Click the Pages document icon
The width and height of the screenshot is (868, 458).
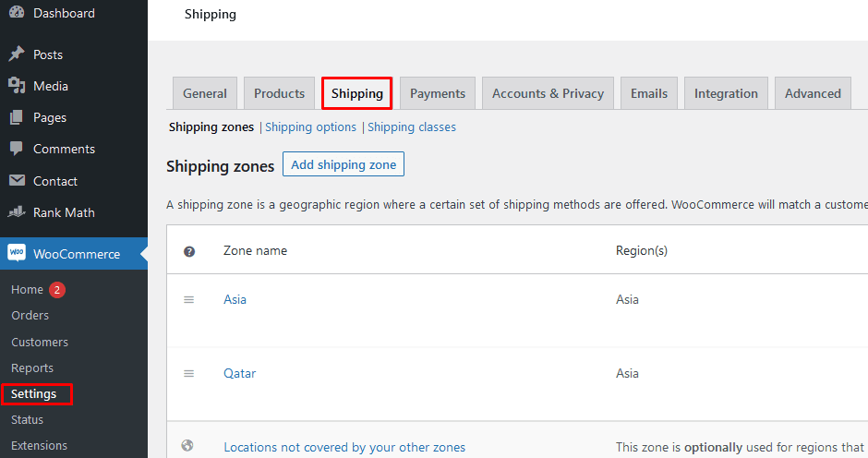tap(17, 117)
